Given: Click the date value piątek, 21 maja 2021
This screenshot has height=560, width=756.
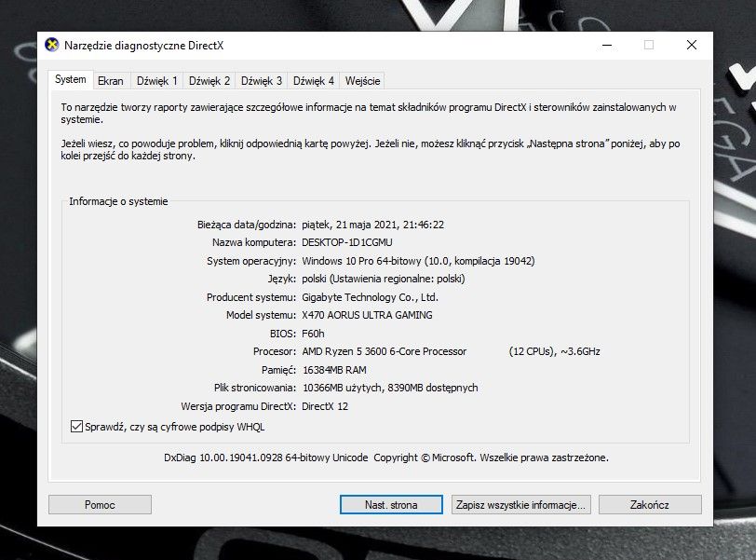Looking at the screenshot, I should [350, 225].
